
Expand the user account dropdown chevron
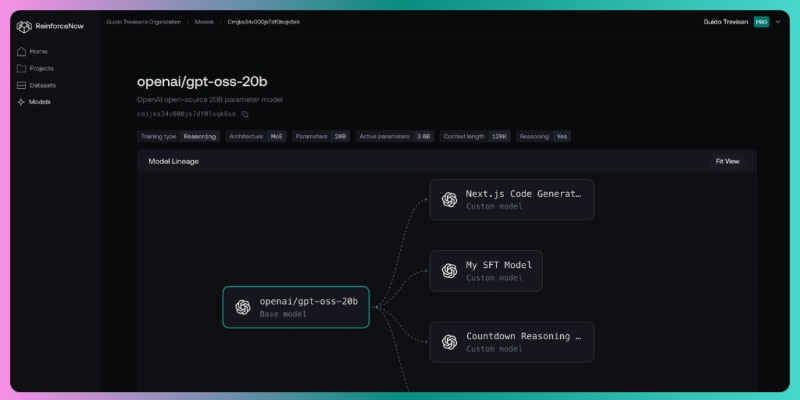pyautogui.click(x=778, y=22)
